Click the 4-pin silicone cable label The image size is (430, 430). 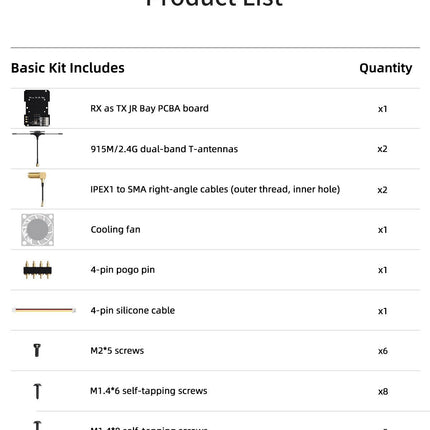(133, 310)
